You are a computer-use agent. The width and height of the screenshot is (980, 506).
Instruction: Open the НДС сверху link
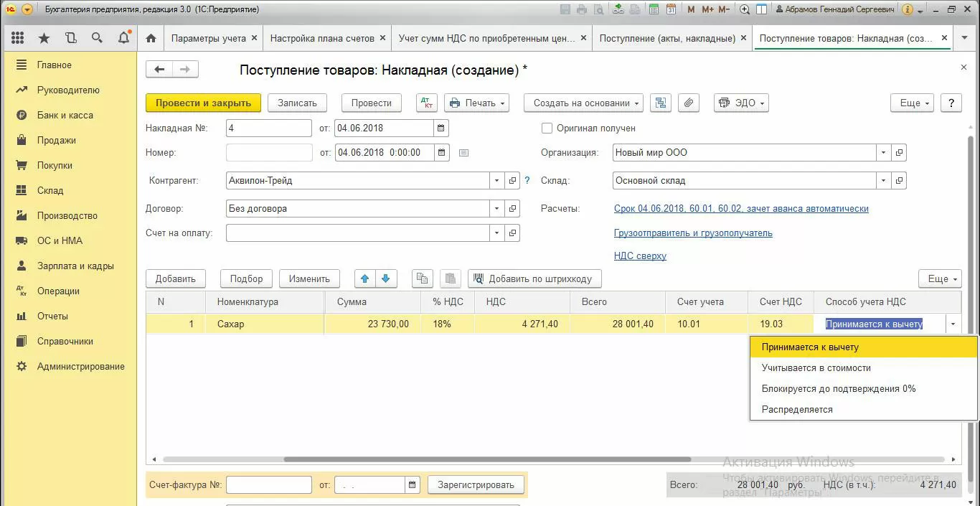click(x=640, y=256)
